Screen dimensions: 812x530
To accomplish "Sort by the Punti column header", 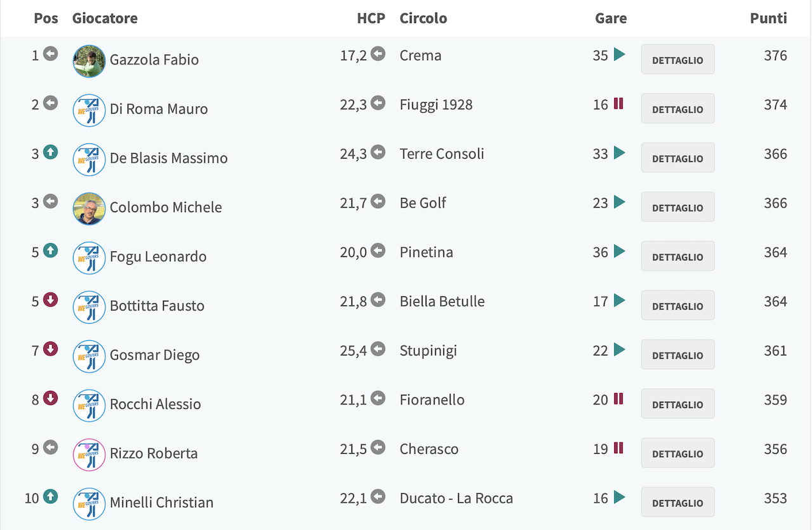I will [768, 18].
